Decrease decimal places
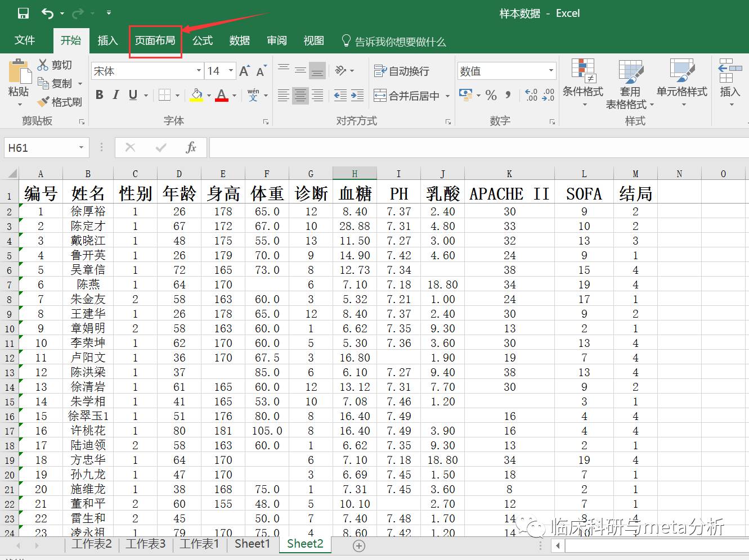Viewport: 749px width, 560px height. 548,95
